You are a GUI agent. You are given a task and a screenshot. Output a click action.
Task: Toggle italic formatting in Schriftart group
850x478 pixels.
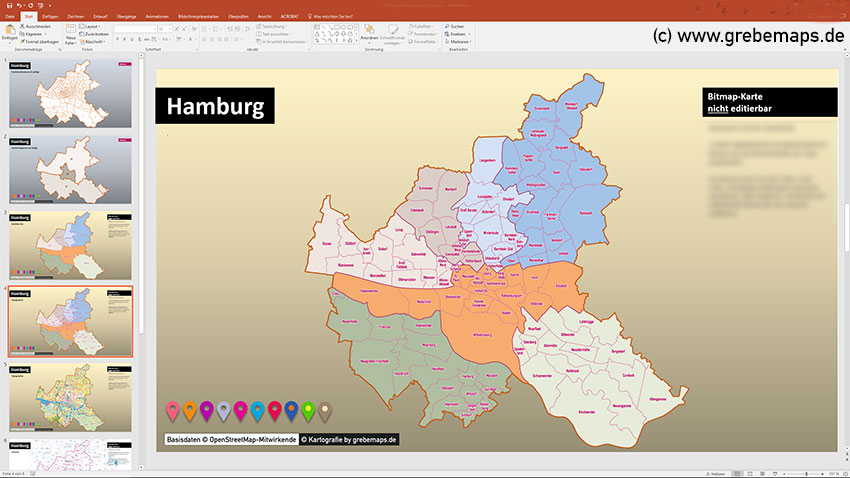pos(126,40)
